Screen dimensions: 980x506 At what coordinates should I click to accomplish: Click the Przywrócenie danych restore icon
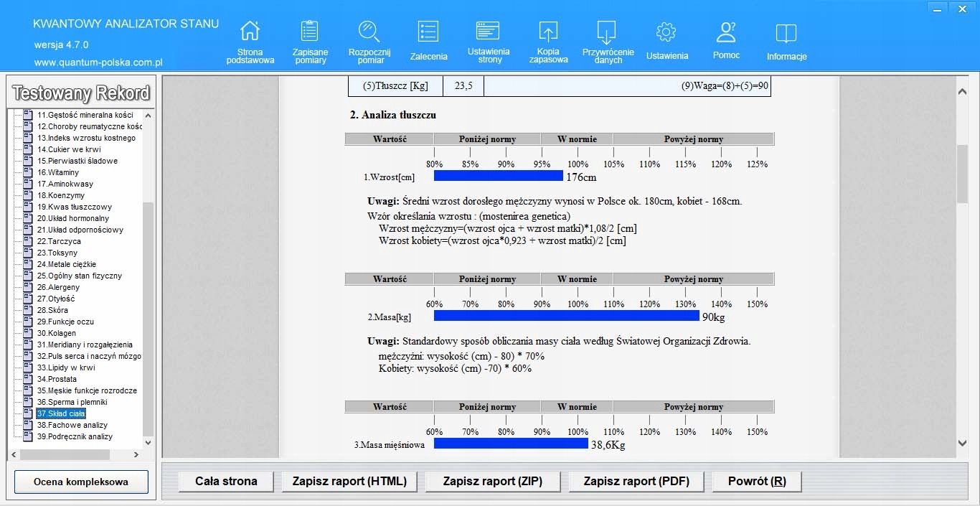607,32
